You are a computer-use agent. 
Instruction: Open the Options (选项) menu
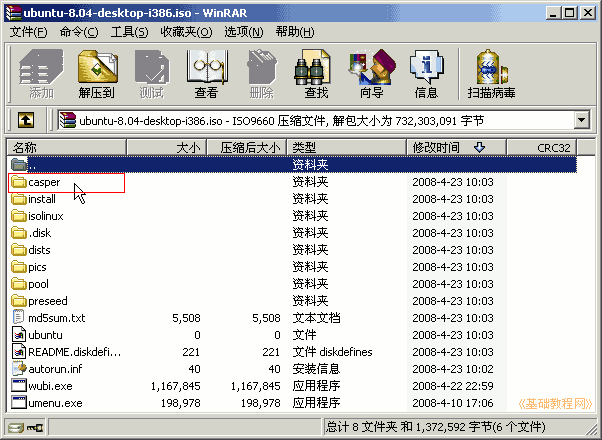pos(244,32)
